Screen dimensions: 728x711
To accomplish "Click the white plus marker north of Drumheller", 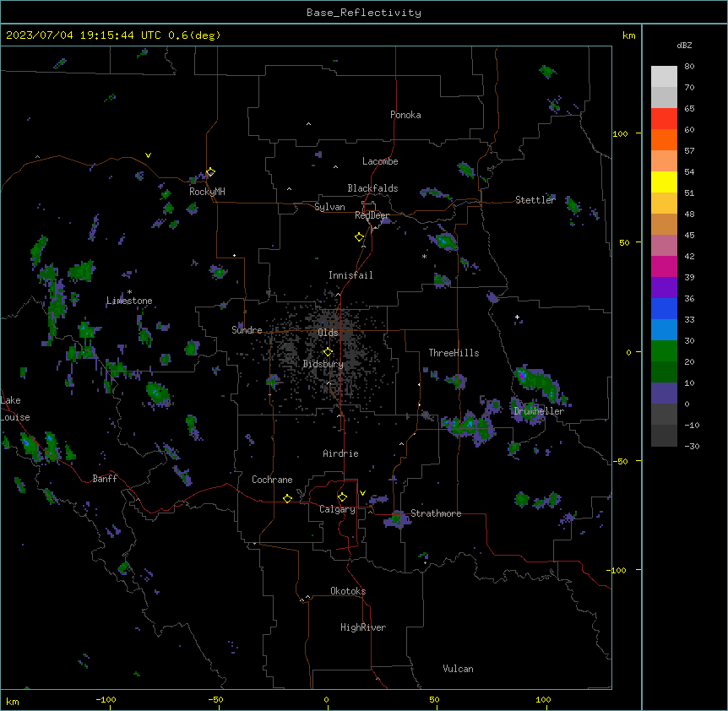I will pos(517,317).
